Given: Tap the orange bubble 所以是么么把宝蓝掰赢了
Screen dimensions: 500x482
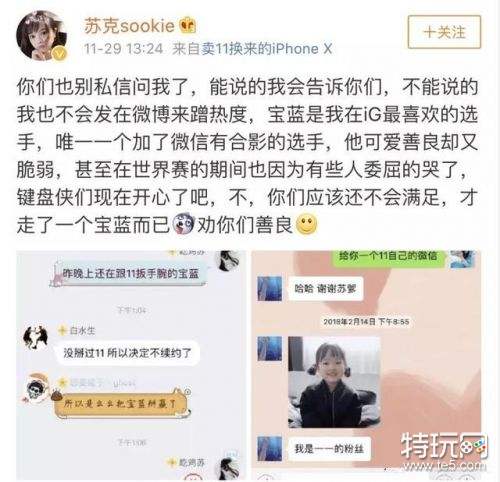Looking at the screenshot, I should pos(121,404).
